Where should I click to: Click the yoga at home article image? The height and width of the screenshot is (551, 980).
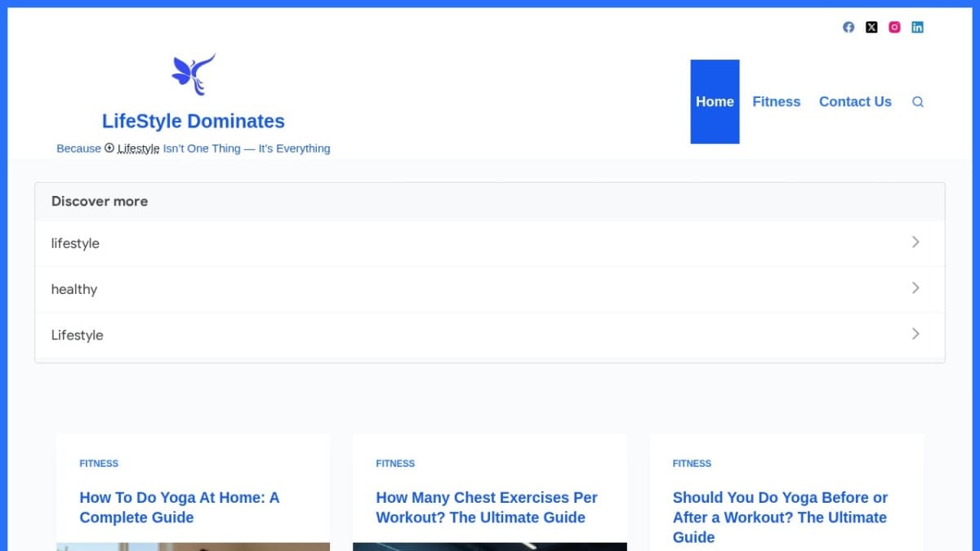[194, 546]
